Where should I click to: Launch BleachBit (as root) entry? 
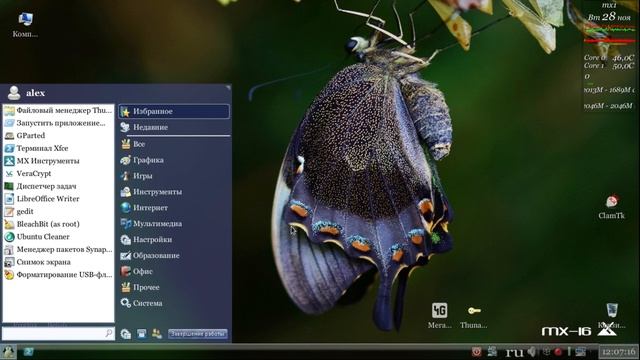pyautogui.click(x=58, y=224)
